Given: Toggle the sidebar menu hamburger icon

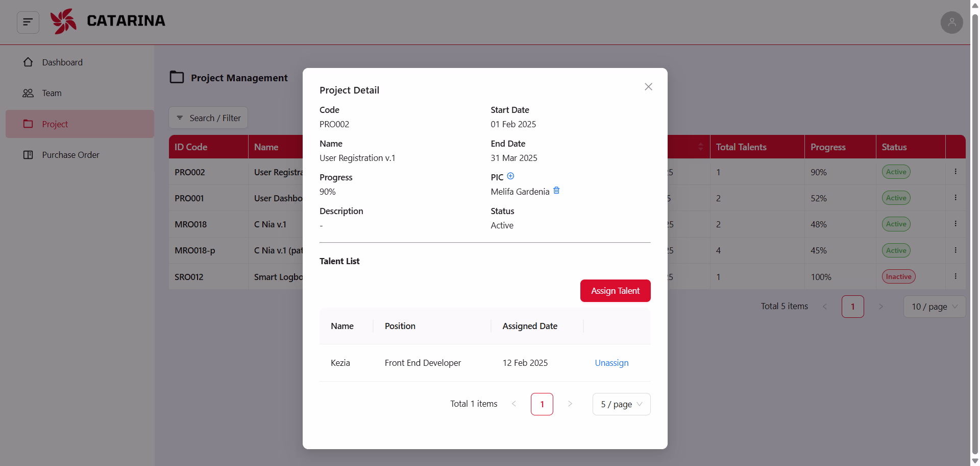Looking at the screenshot, I should (28, 22).
